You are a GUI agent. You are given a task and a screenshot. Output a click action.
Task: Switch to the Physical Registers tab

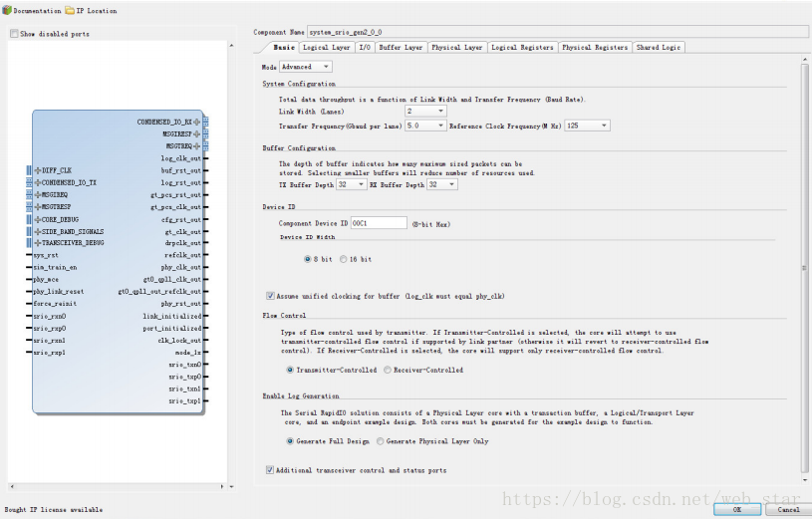(595, 47)
